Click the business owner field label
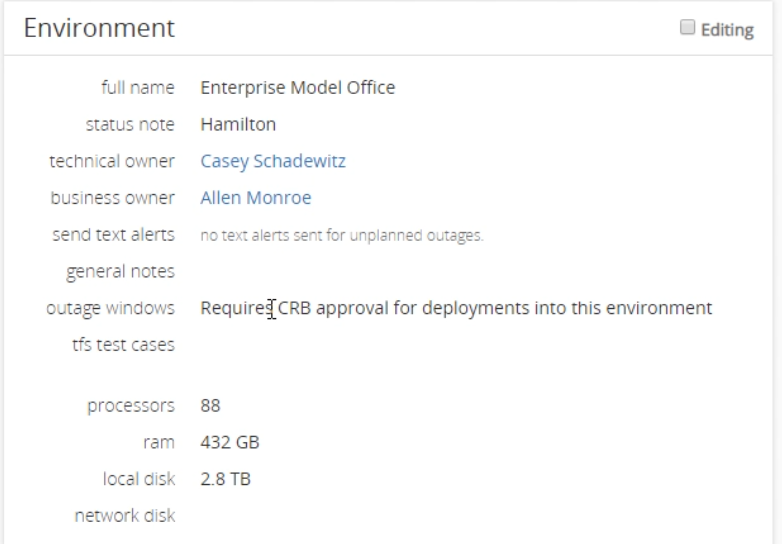 113,198
